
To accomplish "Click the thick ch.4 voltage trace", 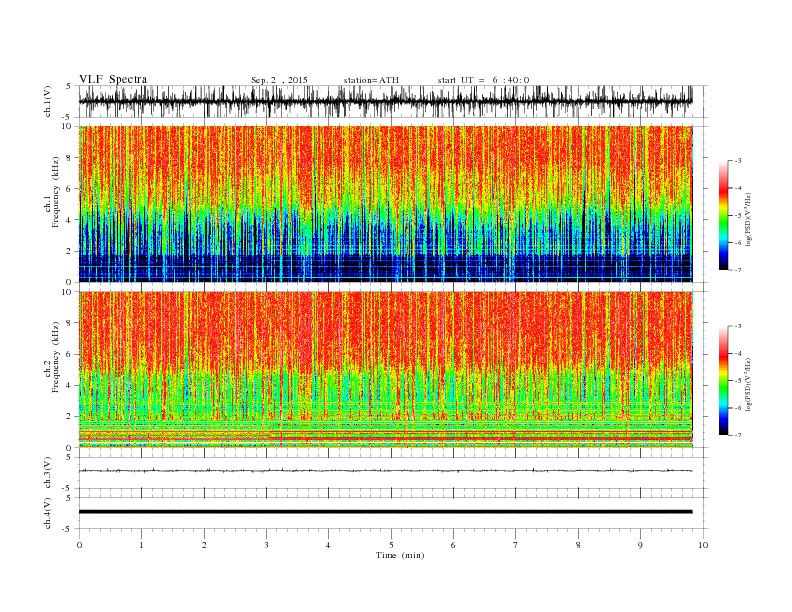I will (386, 512).
